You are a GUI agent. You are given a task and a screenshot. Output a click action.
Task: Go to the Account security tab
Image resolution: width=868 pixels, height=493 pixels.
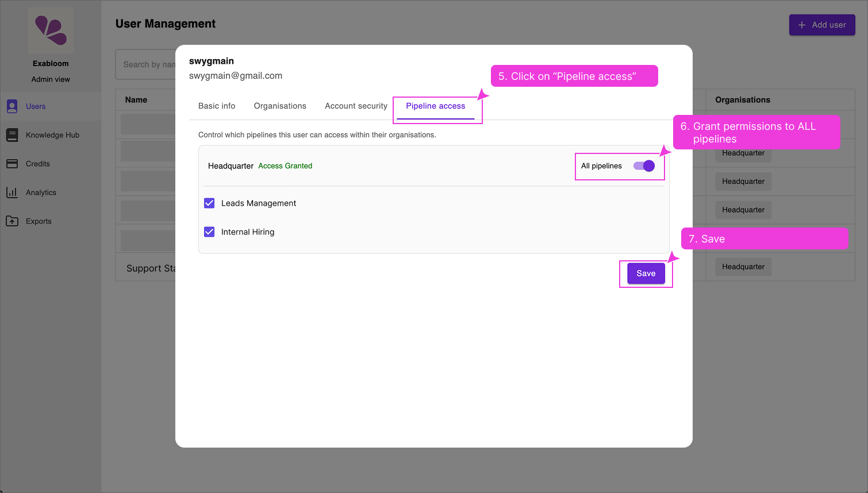[x=355, y=106]
